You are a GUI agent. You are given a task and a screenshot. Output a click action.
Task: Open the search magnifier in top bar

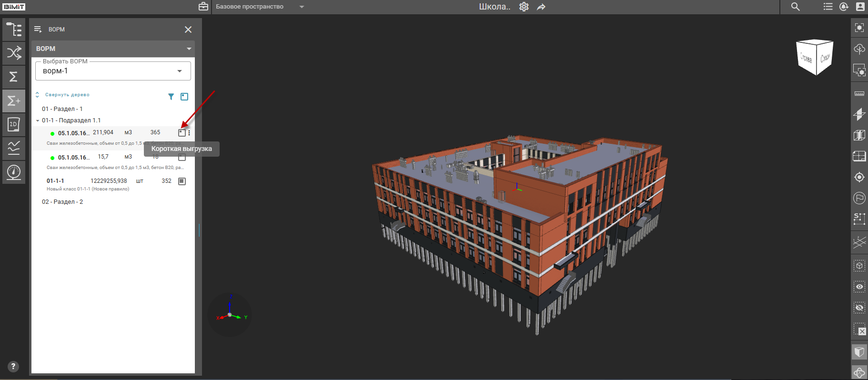click(796, 7)
